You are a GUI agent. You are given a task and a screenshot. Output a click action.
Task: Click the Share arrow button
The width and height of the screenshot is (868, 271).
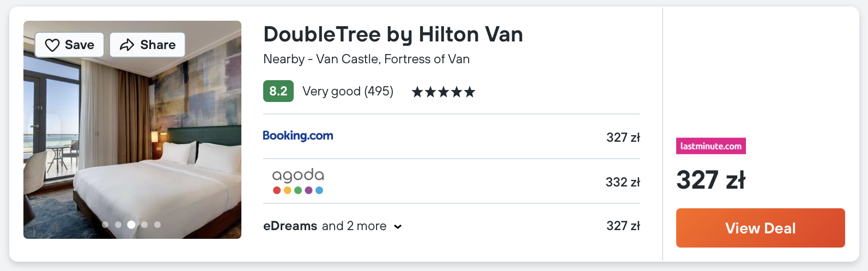click(147, 45)
